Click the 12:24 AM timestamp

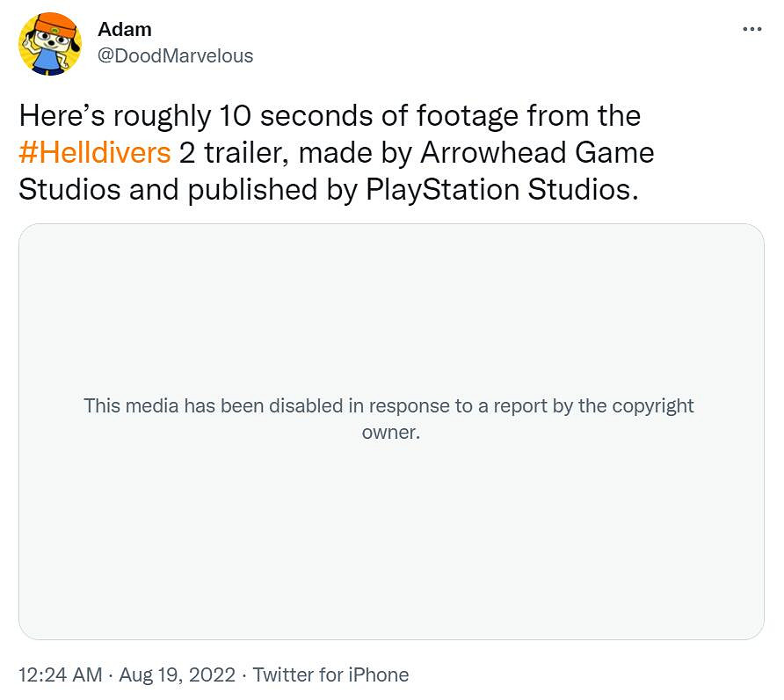pyautogui.click(x=58, y=675)
